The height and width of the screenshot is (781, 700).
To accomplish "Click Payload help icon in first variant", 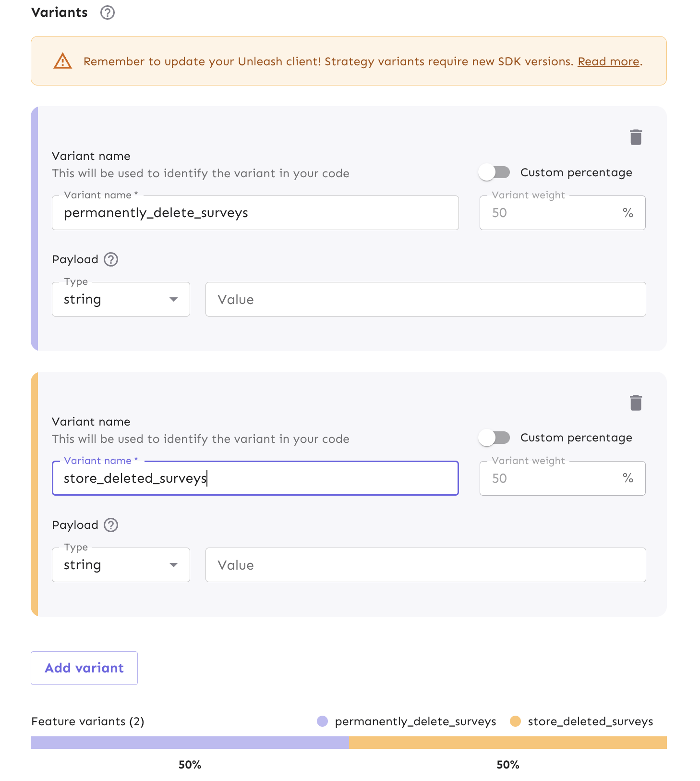I will tap(111, 259).
